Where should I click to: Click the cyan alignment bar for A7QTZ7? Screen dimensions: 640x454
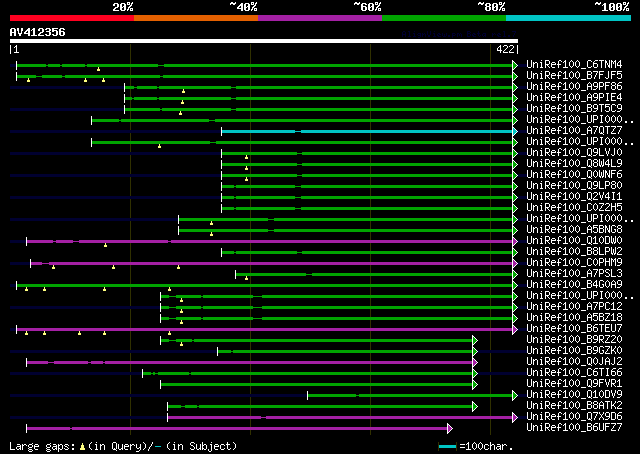(367, 131)
